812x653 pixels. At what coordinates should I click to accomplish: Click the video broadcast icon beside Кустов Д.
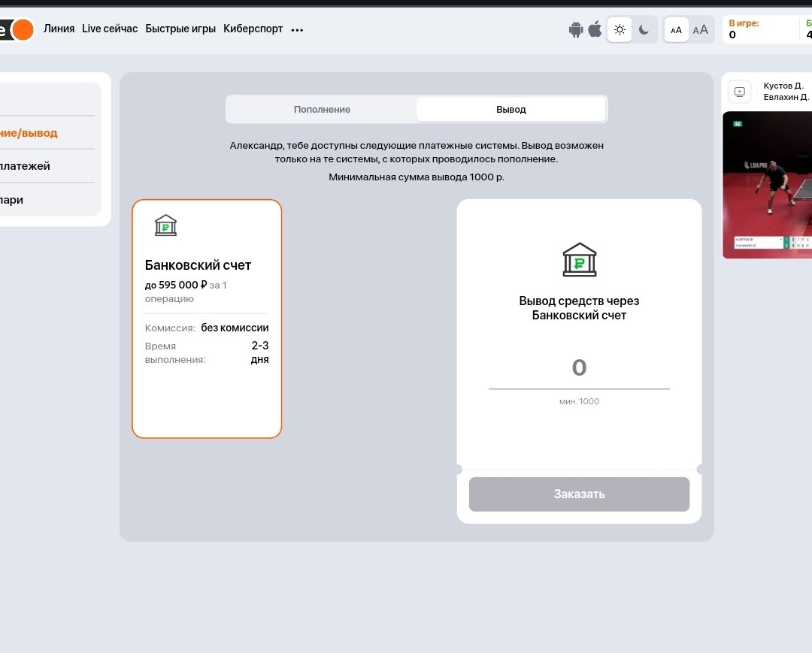740,92
